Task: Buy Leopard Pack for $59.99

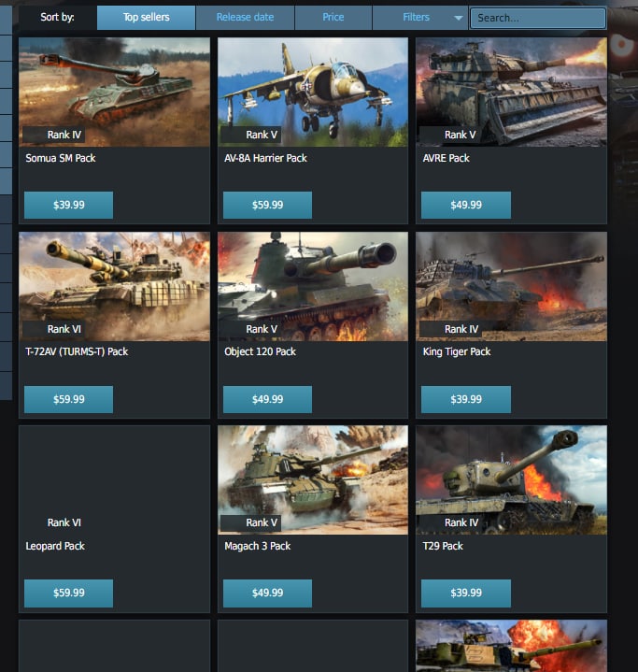Action: [68, 593]
